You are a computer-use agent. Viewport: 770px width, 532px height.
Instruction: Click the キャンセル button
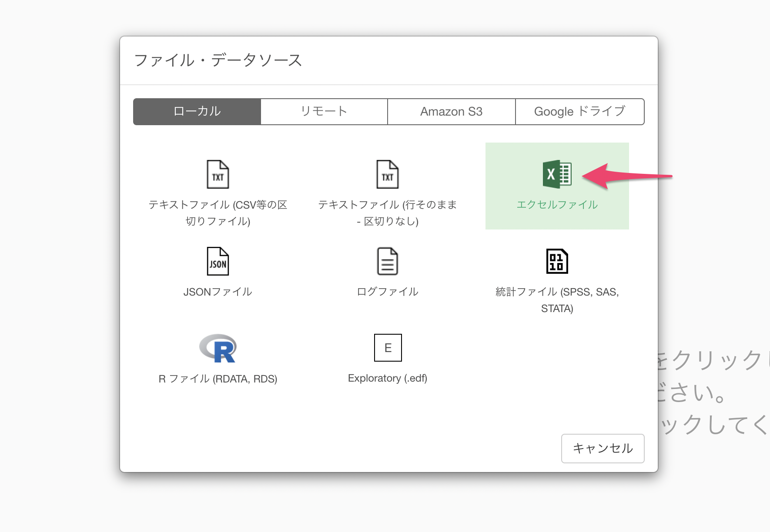[x=603, y=449]
